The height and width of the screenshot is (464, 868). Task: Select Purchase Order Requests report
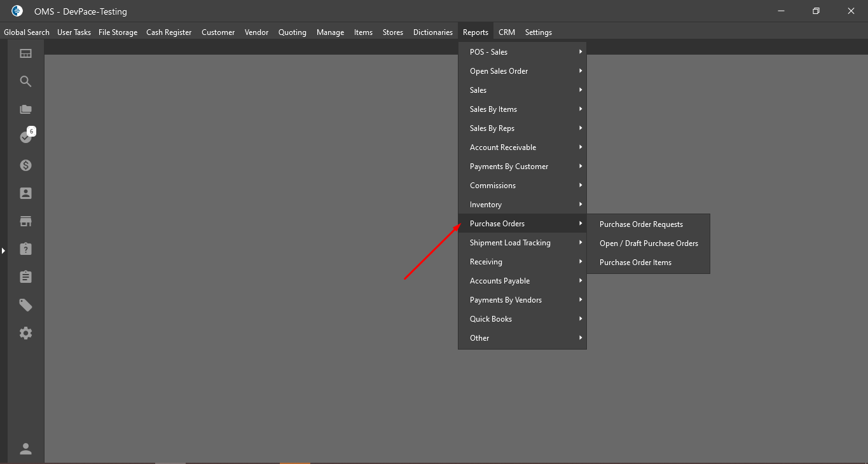tap(641, 224)
